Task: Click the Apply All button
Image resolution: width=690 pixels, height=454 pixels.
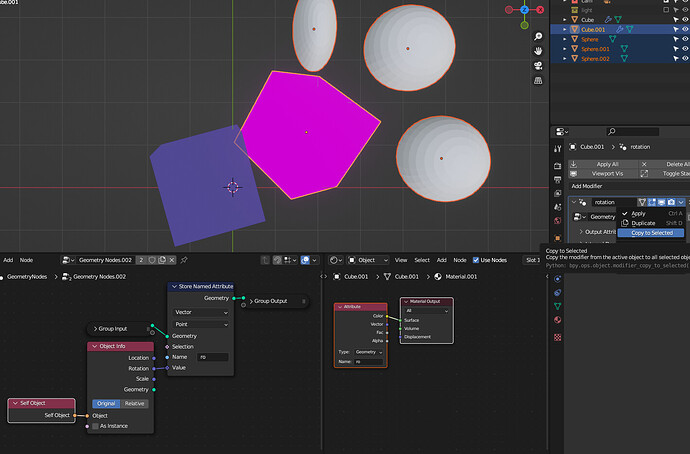Action: (603, 164)
